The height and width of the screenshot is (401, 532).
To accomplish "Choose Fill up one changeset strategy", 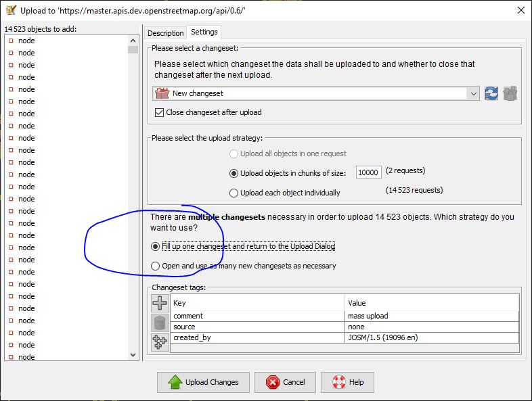I will [x=156, y=246].
